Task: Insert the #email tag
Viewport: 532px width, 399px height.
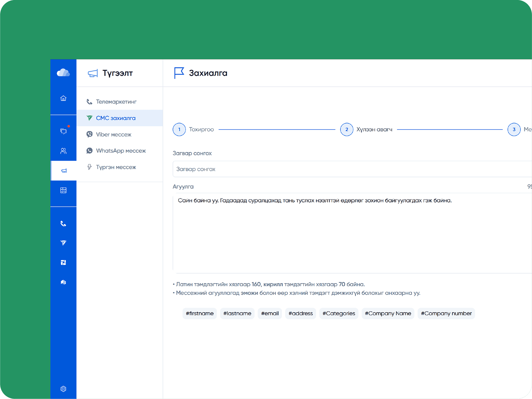Action: 270,313
